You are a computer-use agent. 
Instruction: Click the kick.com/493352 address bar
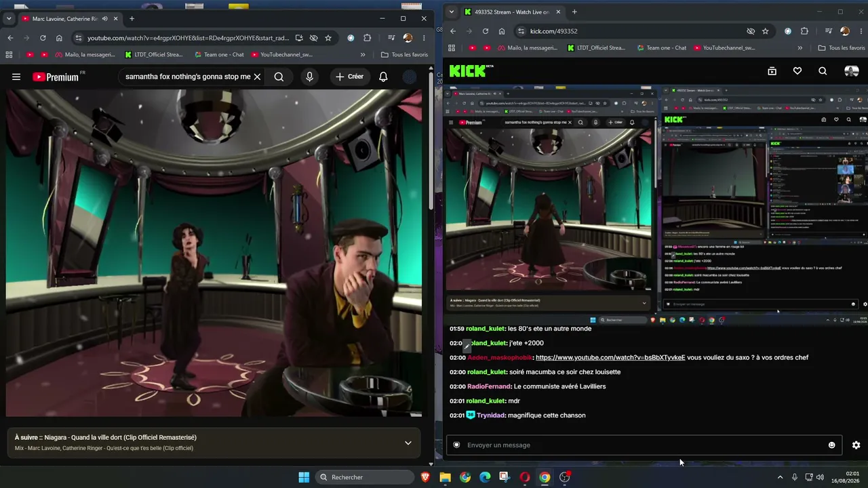click(631, 31)
